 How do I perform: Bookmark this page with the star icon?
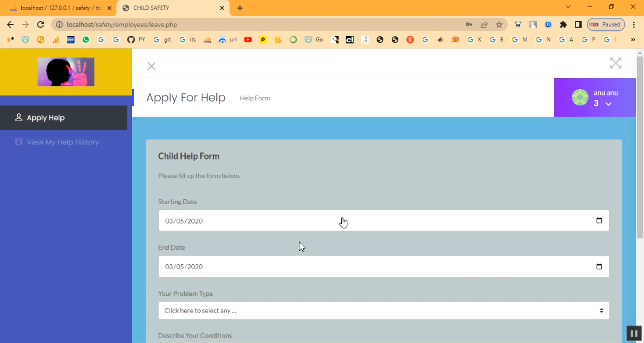[x=499, y=24]
